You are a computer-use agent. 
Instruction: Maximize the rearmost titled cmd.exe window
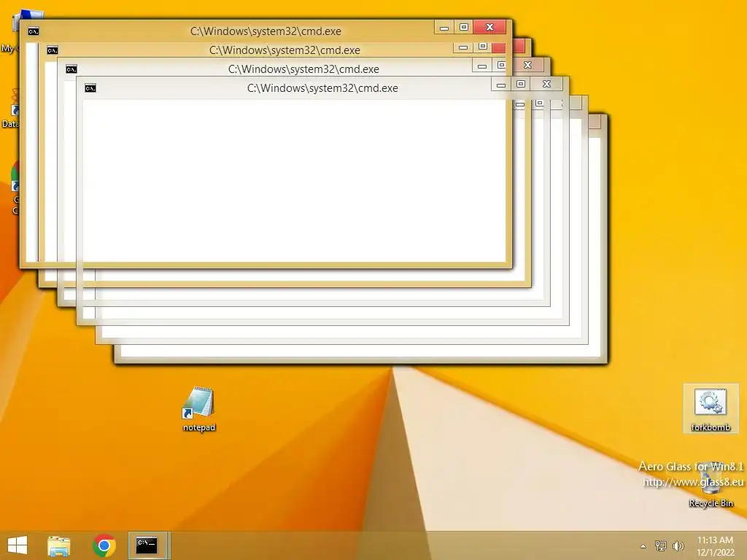click(463, 27)
